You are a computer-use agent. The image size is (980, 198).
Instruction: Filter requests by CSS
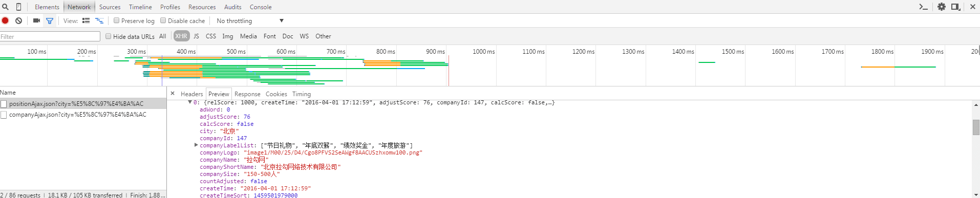[211, 36]
